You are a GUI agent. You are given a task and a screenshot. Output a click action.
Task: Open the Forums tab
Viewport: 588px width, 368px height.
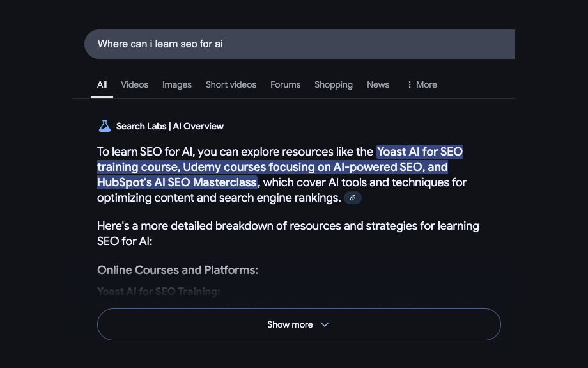pos(286,85)
